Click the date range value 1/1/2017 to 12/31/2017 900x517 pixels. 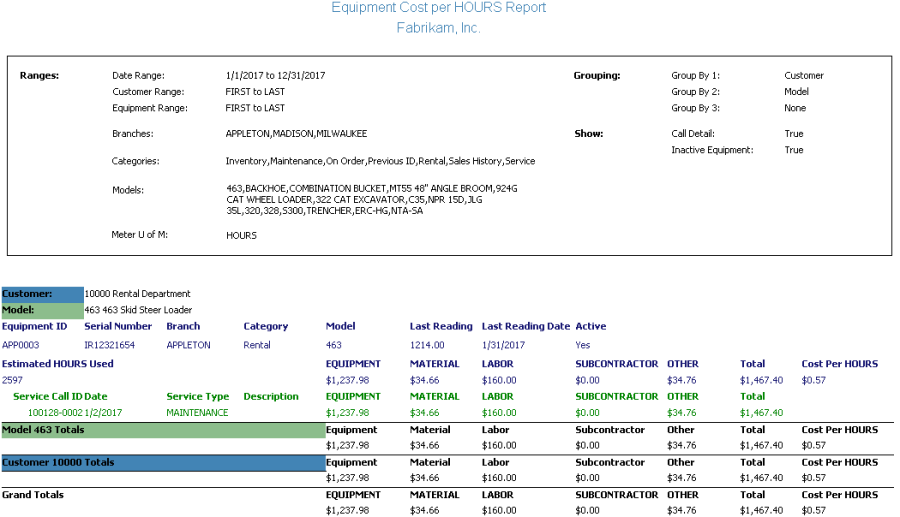(x=275, y=76)
